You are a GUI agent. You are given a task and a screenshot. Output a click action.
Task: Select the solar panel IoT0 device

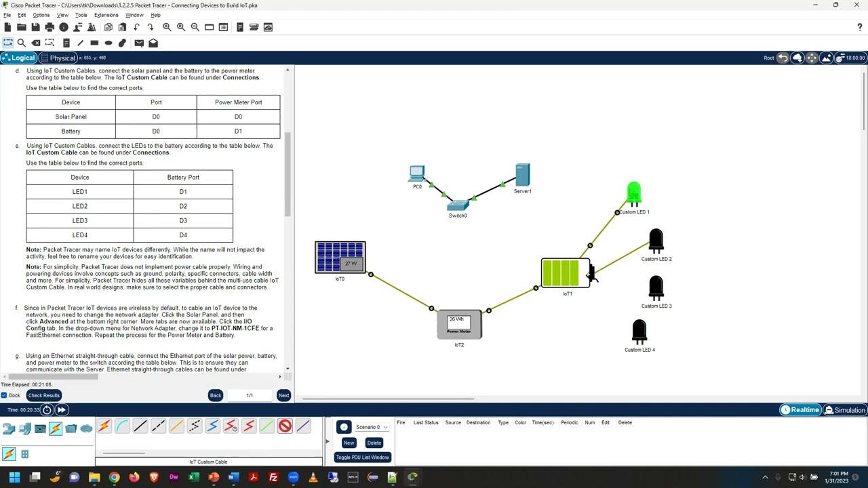[x=340, y=258]
